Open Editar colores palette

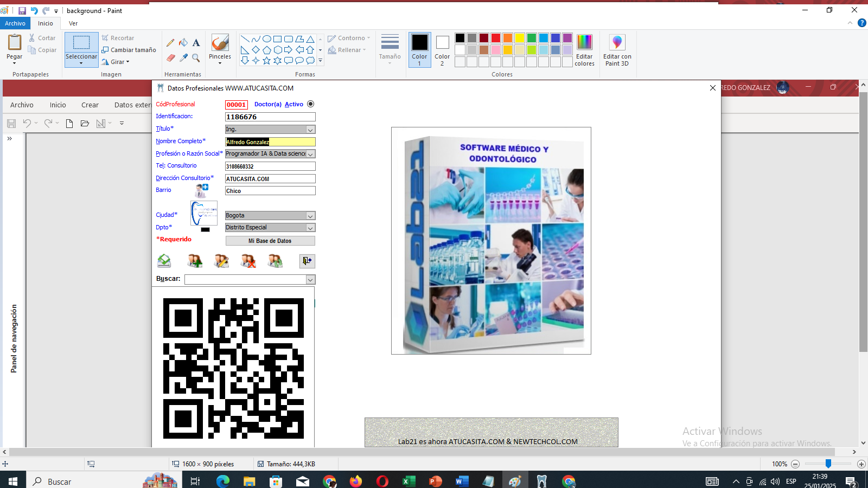(x=584, y=50)
